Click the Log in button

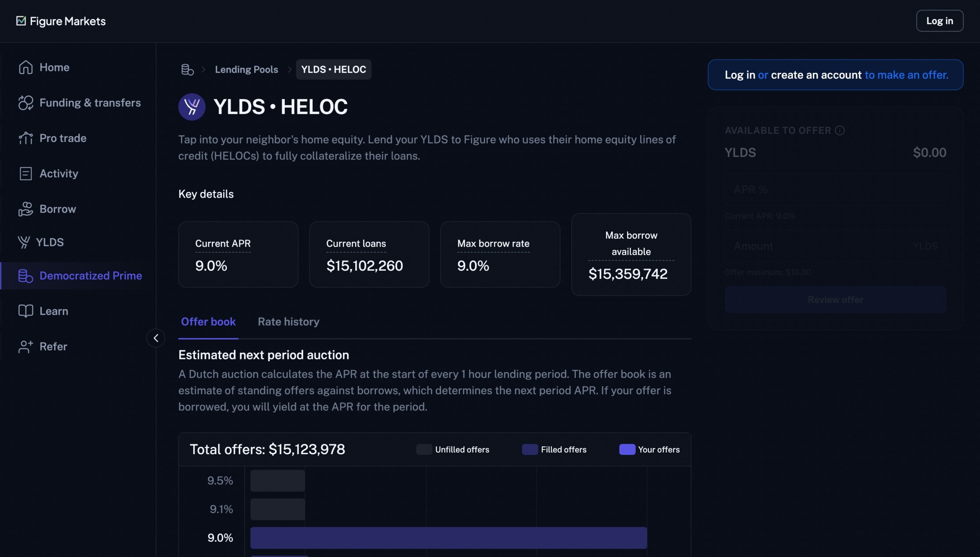(940, 21)
